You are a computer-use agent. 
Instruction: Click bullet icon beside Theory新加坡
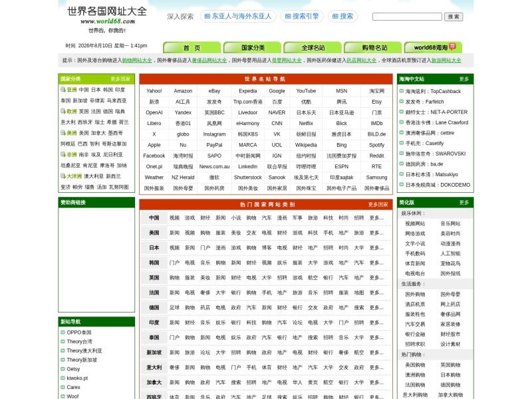[63, 360]
